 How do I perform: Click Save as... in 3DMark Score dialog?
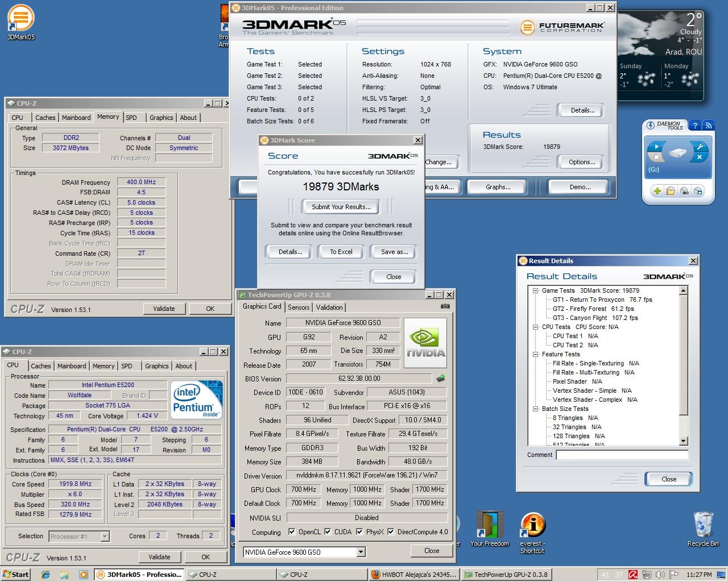[395, 252]
